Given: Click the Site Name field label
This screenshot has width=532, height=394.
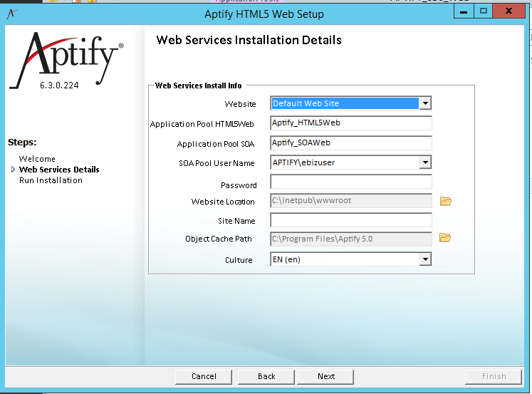Looking at the screenshot, I should coord(236,221).
